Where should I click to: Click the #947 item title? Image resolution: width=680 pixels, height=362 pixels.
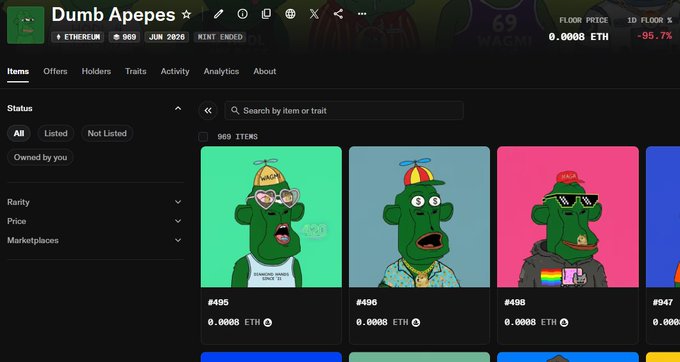point(663,303)
